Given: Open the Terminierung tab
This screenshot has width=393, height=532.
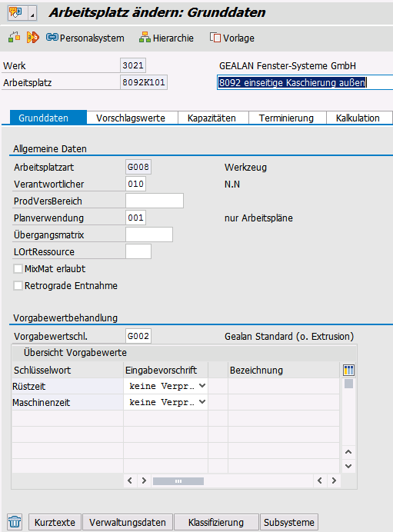Looking at the screenshot, I should tap(286, 118).
